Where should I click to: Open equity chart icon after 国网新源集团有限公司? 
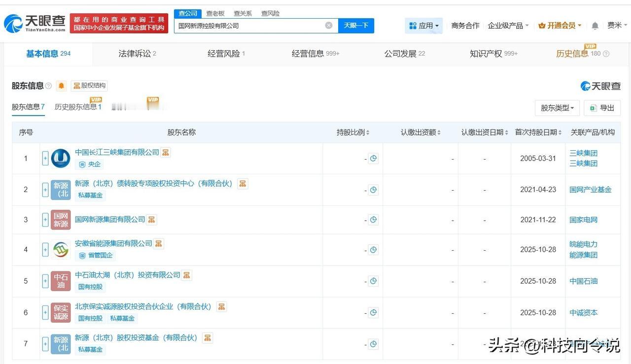[152, 219]
